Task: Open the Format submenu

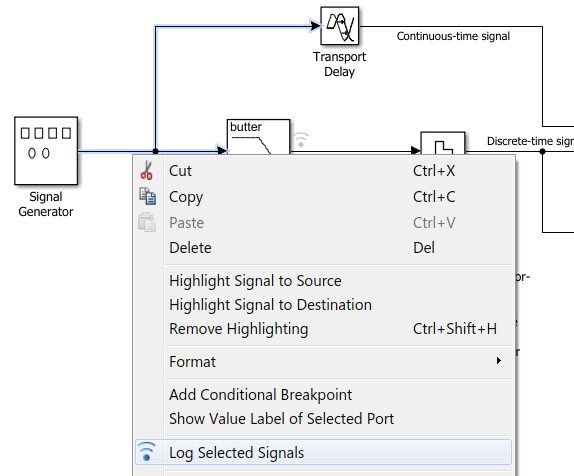Action: pos(323,362)
